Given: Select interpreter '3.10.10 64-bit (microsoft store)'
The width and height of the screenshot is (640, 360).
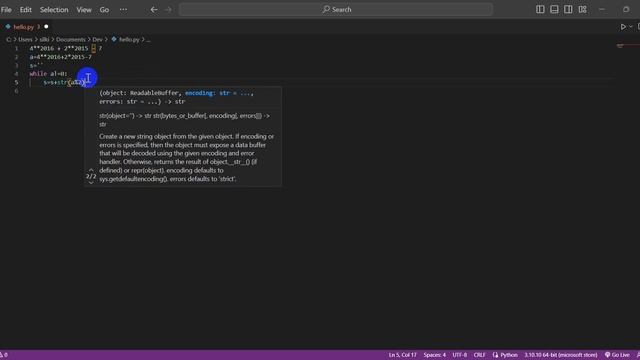Looking at the screenshot, I should click(x=561, y=355).
